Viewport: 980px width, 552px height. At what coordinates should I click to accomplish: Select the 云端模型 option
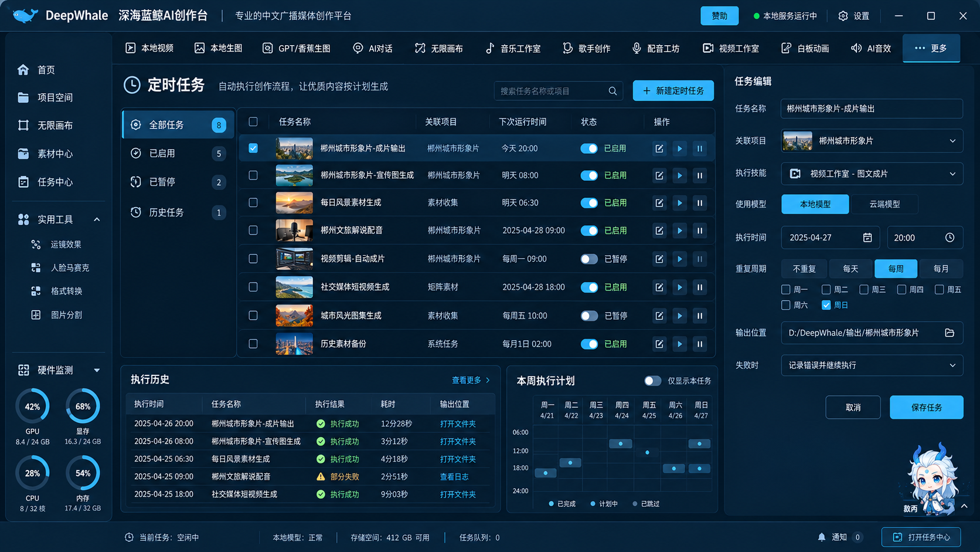point(884,204)
